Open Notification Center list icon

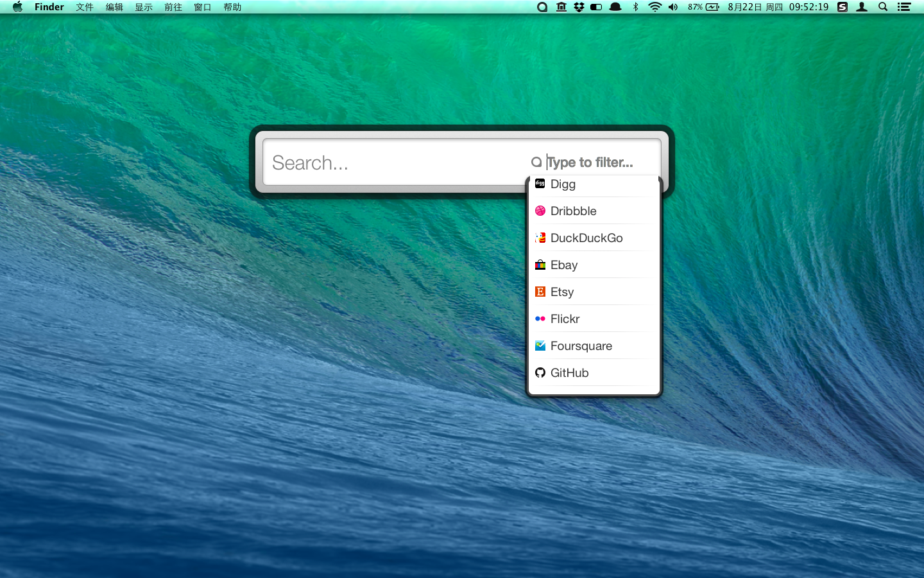point(904,7)
